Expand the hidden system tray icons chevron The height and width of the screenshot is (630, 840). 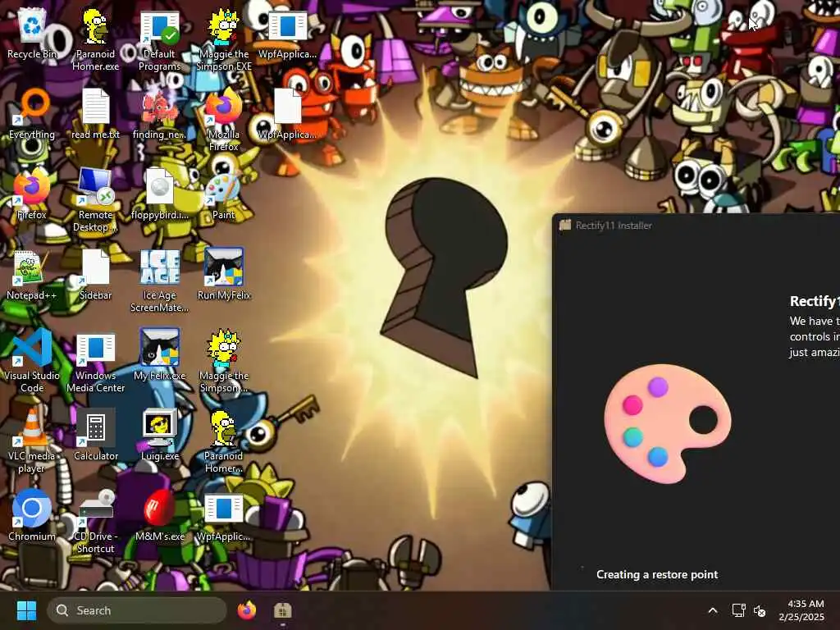713,610
